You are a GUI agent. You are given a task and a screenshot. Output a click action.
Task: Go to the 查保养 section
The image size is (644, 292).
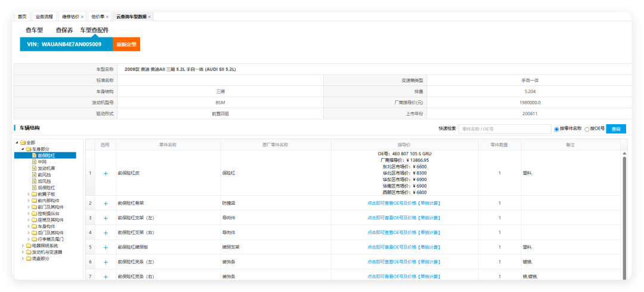tap(64, 30)
